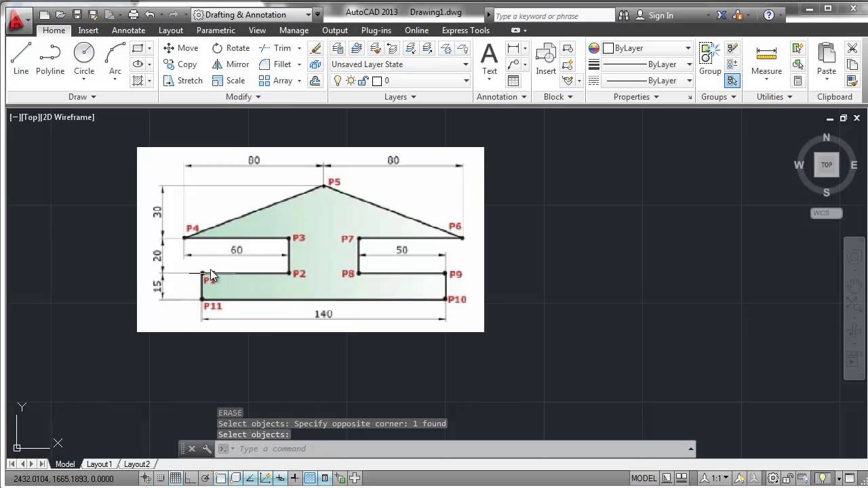Click the Sign In button
This screenshot has height=488, width=868.
(x=654, y=15)
